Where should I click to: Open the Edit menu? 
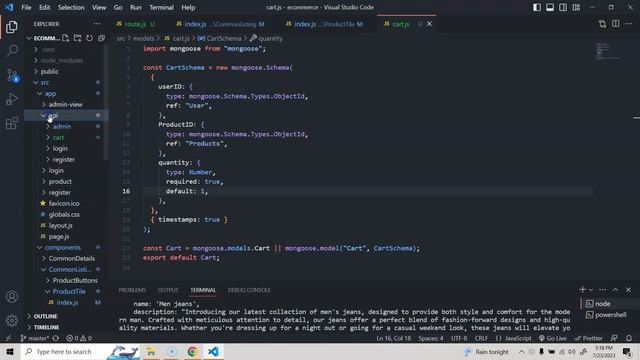click(x=44, y=7)
